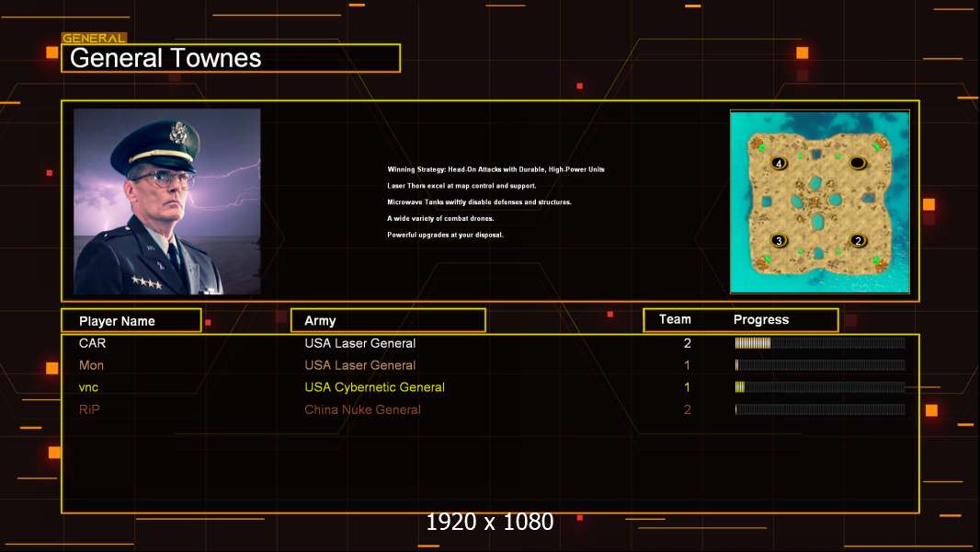Screen dimensions: 980x552
Task: Click player name Mon
Action: coord(91,365)
